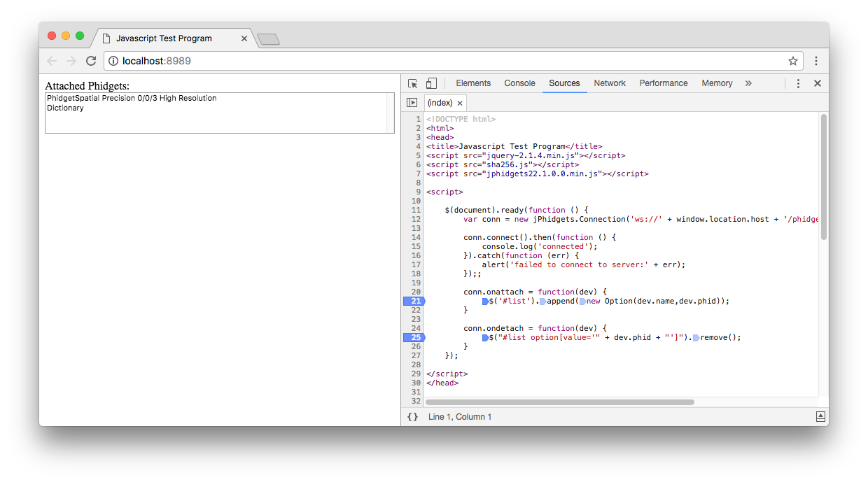Close the DevTools panel

pyautogui.click(x=817, y=83)
